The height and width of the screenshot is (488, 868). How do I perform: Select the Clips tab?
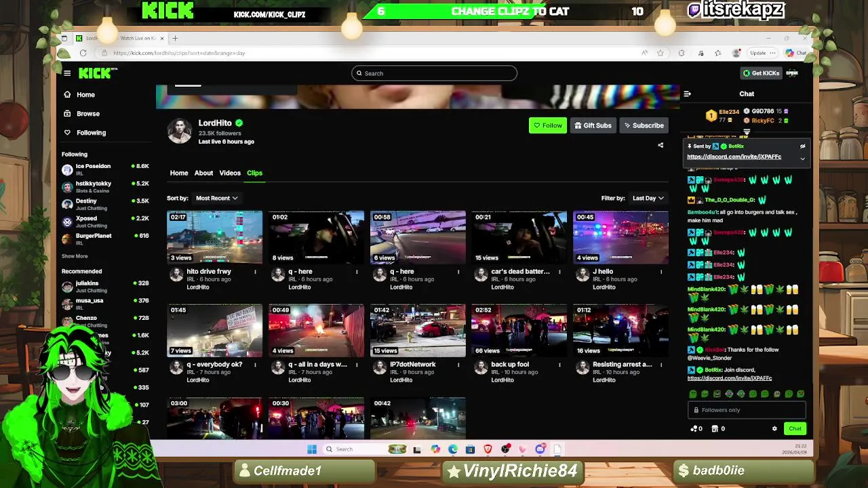(x=254, y=173)
